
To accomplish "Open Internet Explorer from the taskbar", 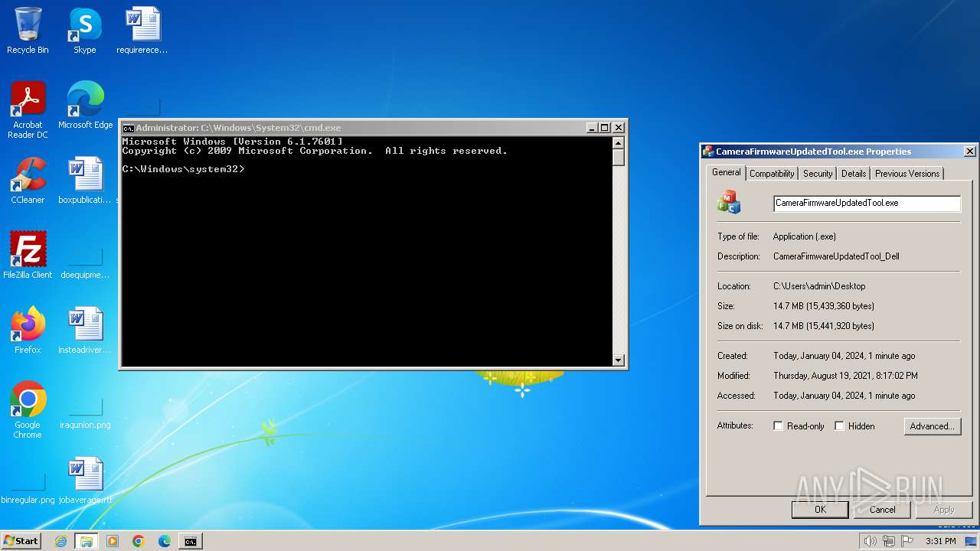I will point(60,541).
